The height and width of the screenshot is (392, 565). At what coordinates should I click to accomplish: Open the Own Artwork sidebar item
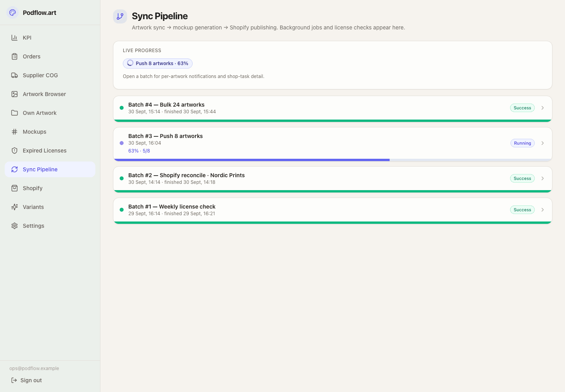tap(50, 113)
